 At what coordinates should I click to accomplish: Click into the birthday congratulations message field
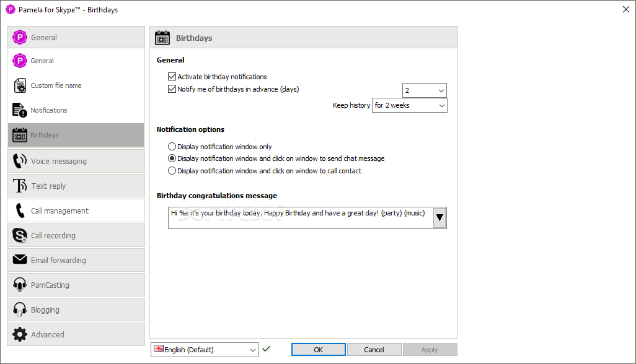coord(301,218)
